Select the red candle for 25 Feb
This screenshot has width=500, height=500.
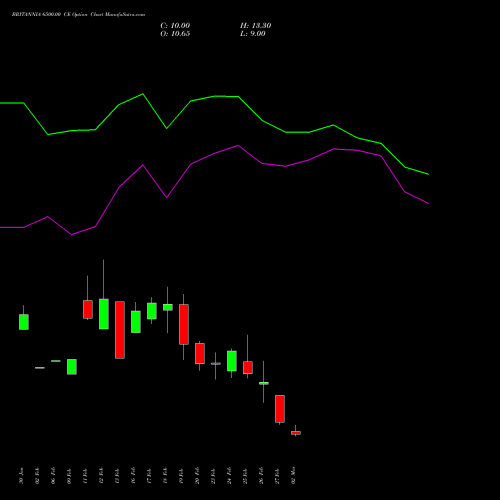coord(248,367)
